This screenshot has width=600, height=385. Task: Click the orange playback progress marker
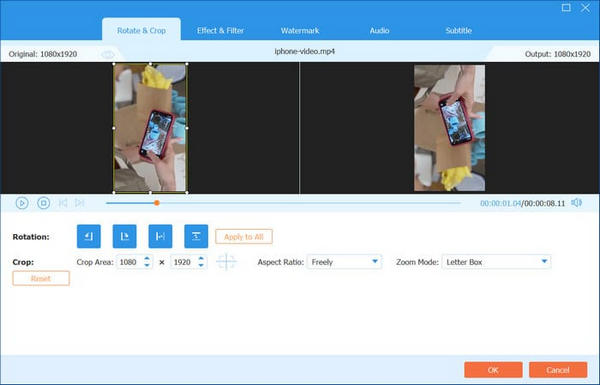tap(157, 203)
